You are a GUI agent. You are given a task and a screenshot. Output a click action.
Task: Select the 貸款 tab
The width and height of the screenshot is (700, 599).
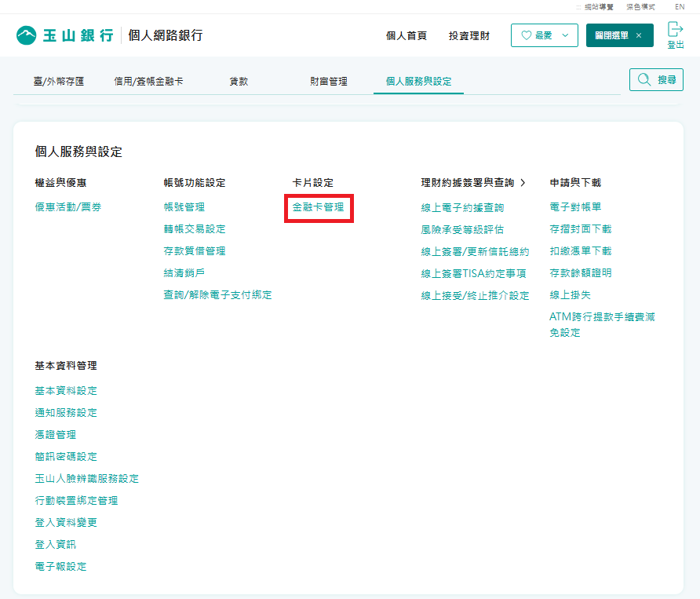(239, 82)
